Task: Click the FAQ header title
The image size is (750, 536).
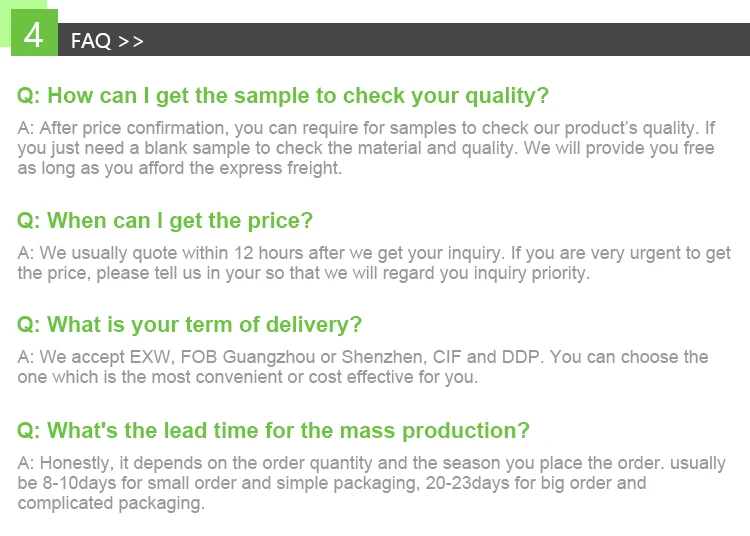Action: pyautogui.click(x=91, y=41)
